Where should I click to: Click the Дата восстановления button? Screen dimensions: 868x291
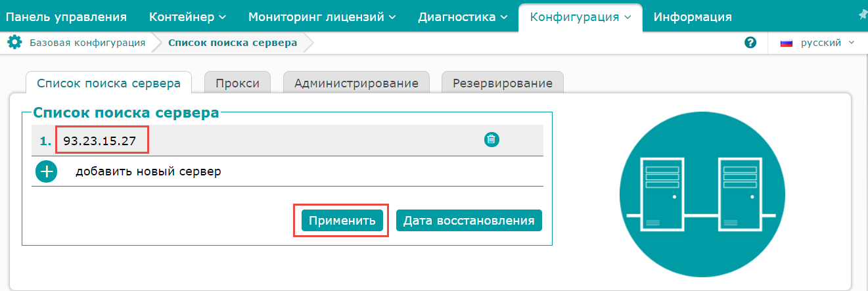469,221
